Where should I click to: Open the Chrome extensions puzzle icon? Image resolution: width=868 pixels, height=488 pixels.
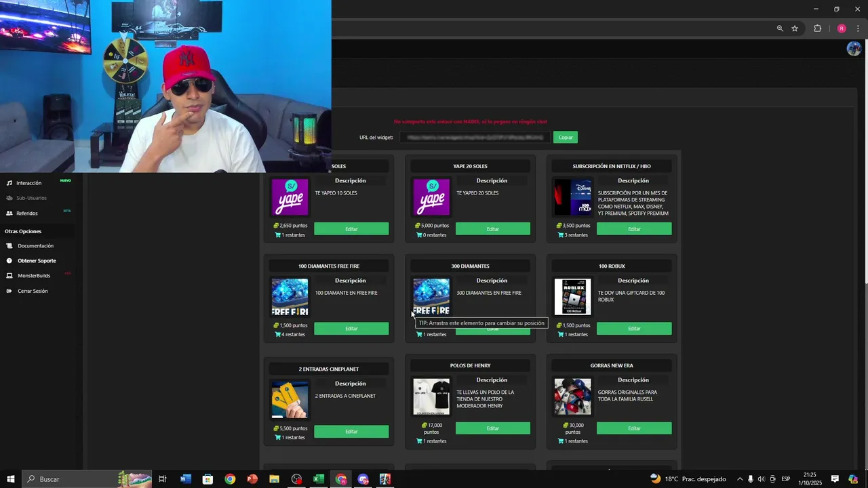pyautogui.click(x=817, y=28)
